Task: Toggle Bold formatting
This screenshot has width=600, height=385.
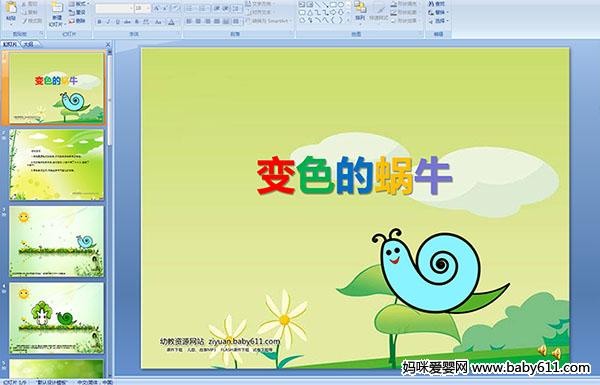Action: 99,22
